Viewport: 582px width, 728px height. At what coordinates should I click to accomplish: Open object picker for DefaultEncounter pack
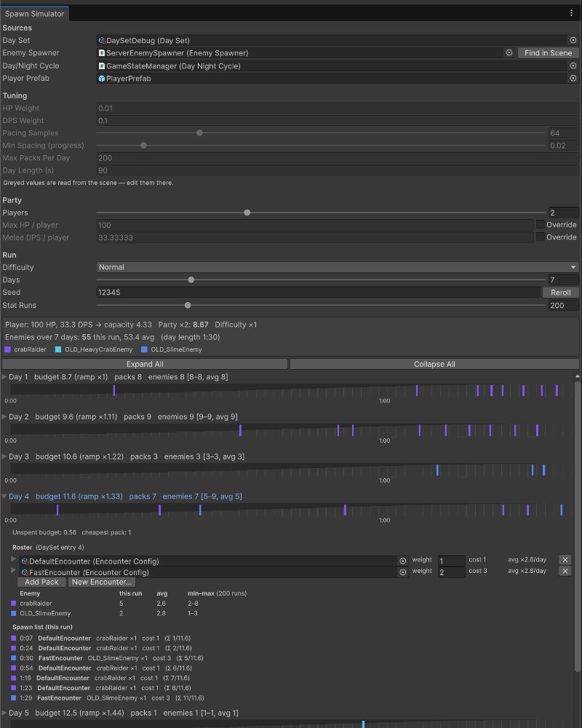coord(403,561)
